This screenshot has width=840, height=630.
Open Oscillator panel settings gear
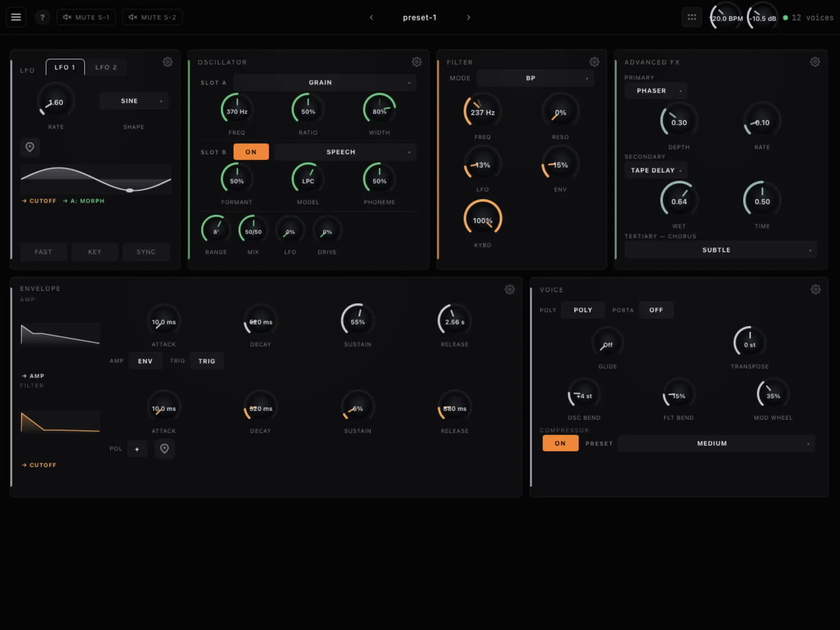[417, 62]
